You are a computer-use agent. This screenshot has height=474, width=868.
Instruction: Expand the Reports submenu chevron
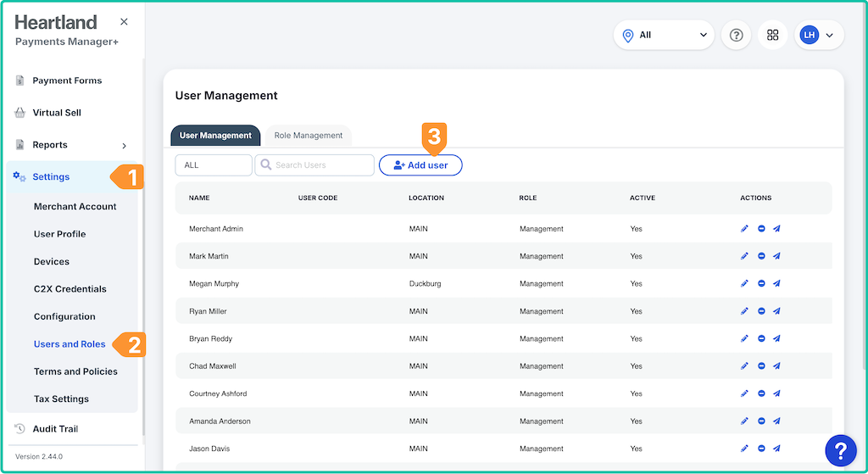coord(124,146)
